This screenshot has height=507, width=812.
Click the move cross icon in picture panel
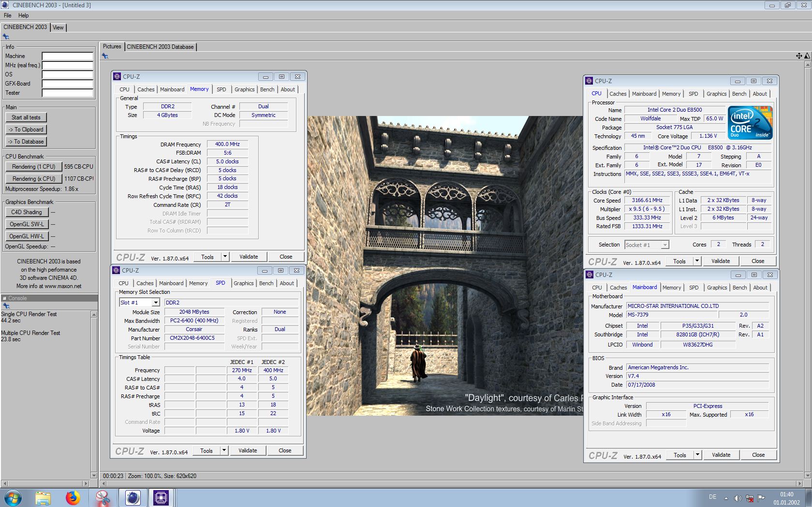click(x=799, y=56)
